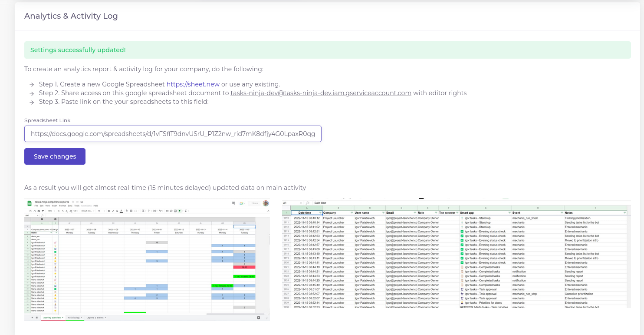Click the user avatar in Sheets screenshot
The width and height of the screenshot is (644, 335).
tap(266, 203)
